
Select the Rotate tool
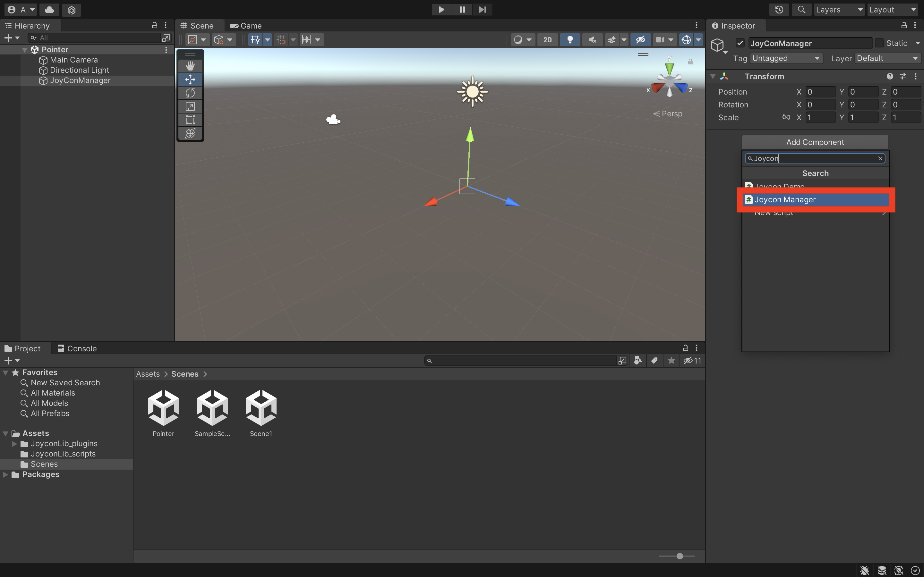point(190,93)
